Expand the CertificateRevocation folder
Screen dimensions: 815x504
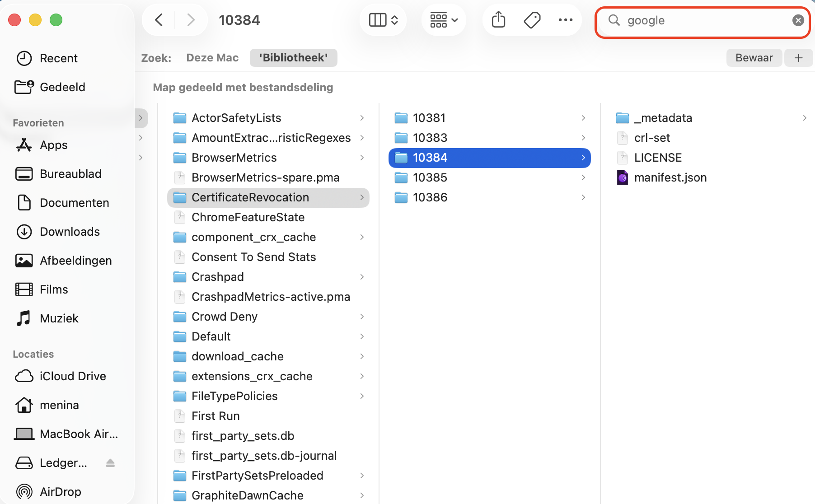[362, 197]
